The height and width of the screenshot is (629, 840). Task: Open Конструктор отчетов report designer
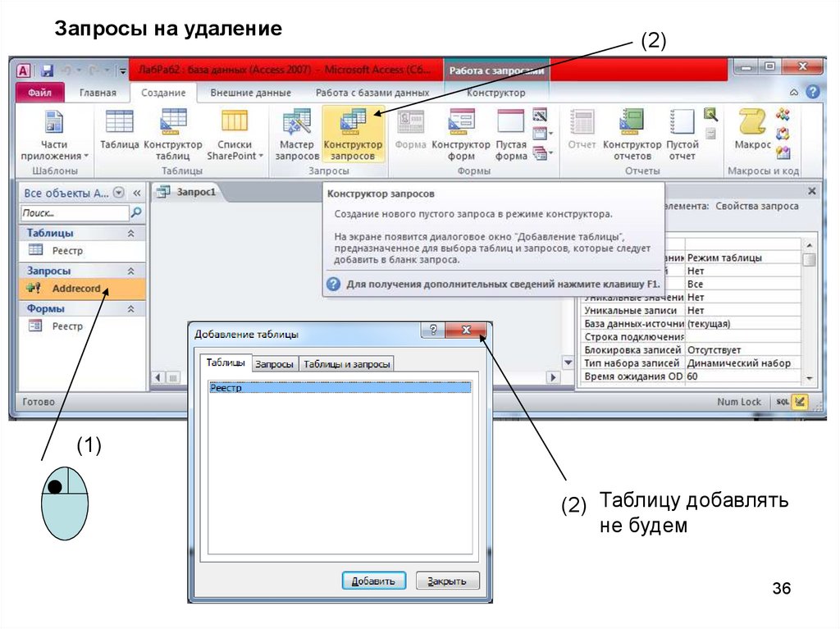tap(632, 134)
